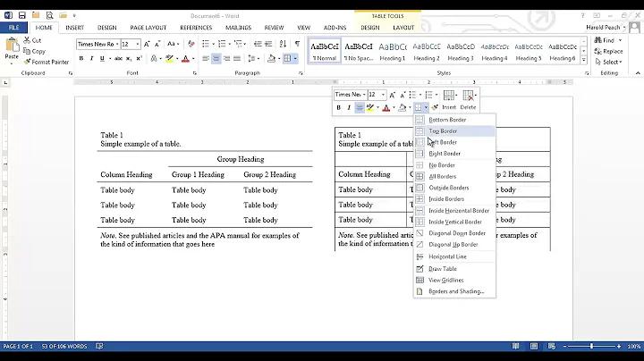Apply the Heading 1 style
The width and height of the screenshot is (644, 361).
tap(393, 51)
